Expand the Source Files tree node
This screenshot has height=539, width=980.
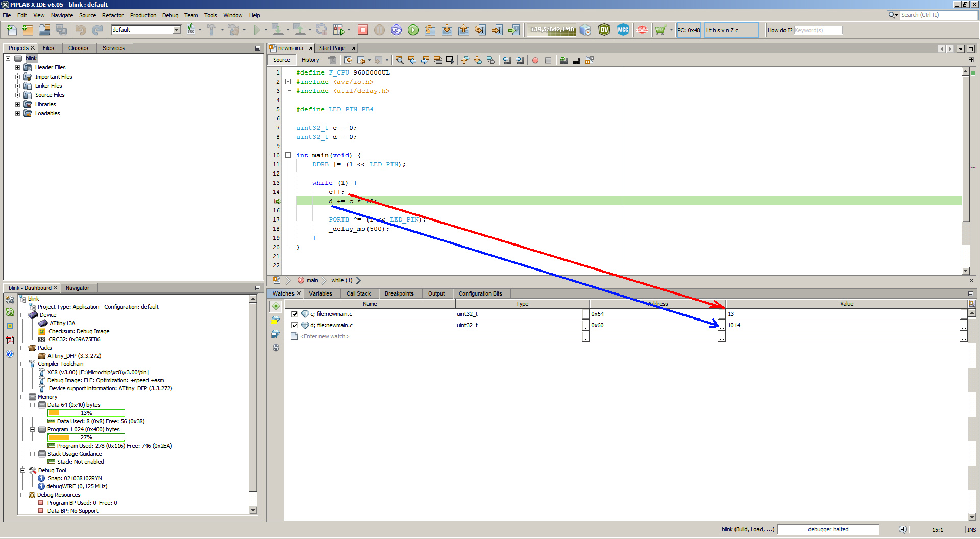[18, 95]
